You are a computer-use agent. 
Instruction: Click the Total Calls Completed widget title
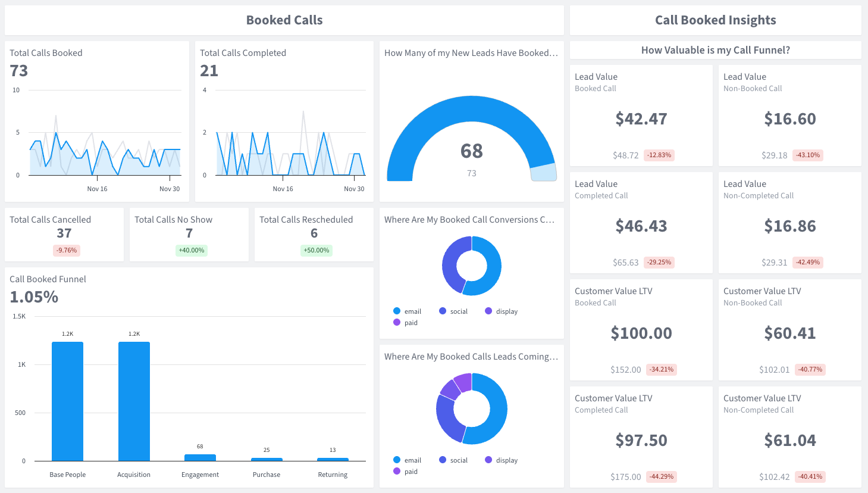click(243, 53)
